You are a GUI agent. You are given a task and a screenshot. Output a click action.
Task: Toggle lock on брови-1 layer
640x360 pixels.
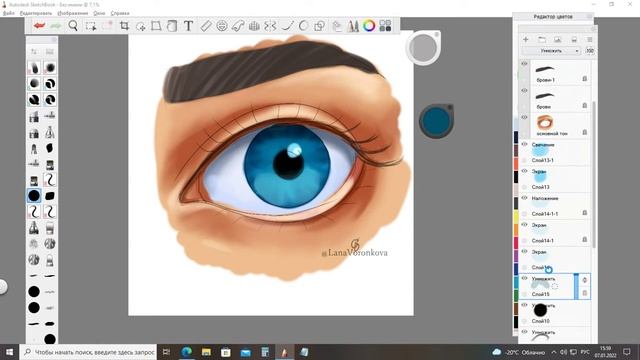pos(584,79)
